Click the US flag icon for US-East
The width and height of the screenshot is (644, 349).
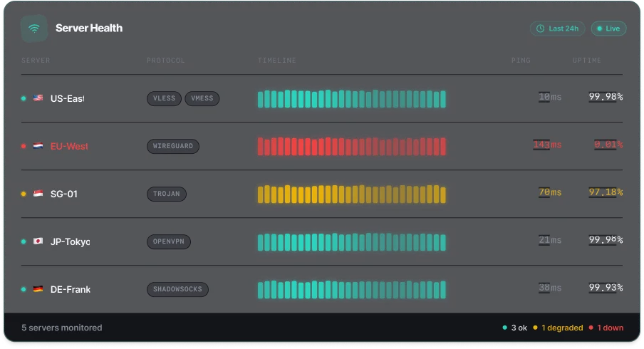pos(38,98)
